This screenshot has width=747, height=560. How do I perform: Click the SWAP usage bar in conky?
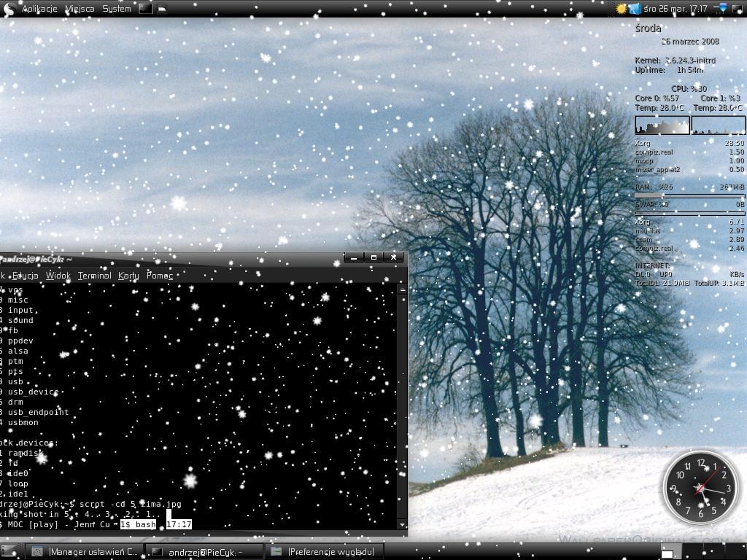pyautogui.click(x=689, y=213)
